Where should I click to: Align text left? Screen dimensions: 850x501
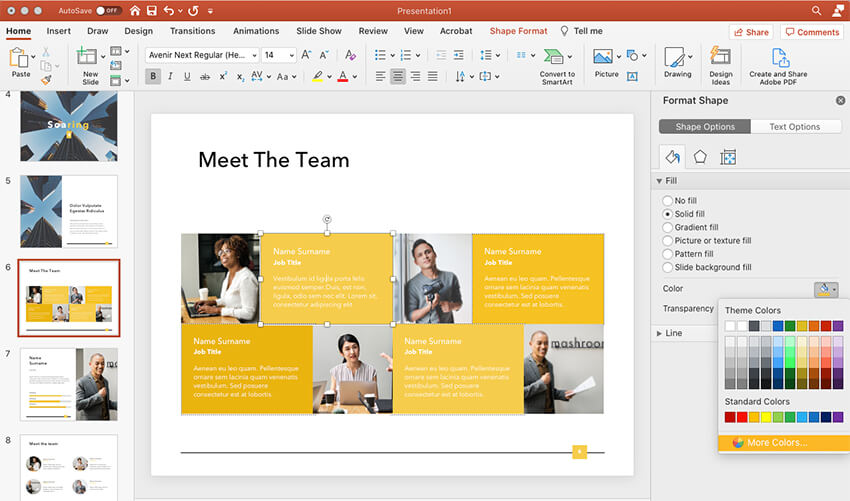pyautogui.click(x=381, y=76)
